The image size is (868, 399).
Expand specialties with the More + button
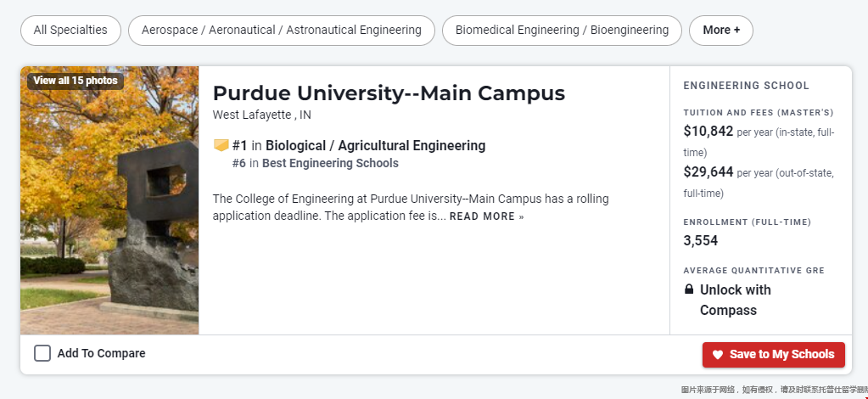point(720,31)
